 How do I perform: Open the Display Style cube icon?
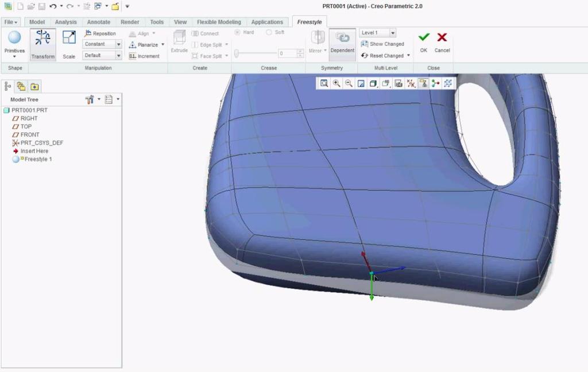[373, 83]
